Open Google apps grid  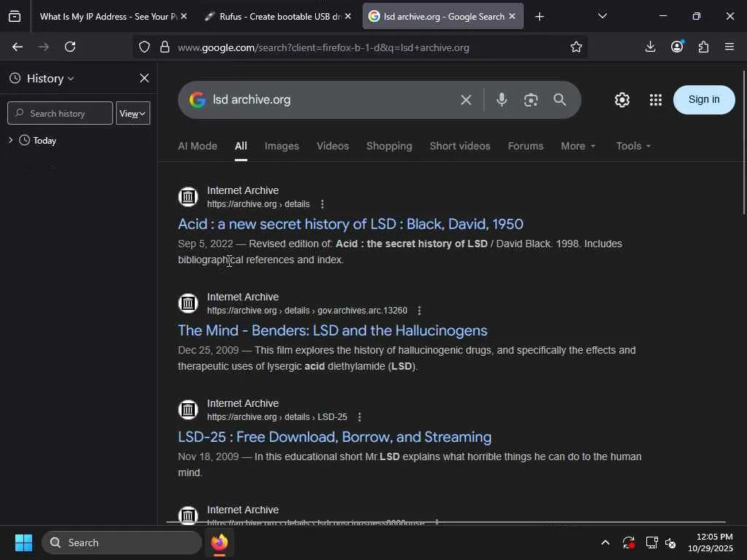[656, 99]
